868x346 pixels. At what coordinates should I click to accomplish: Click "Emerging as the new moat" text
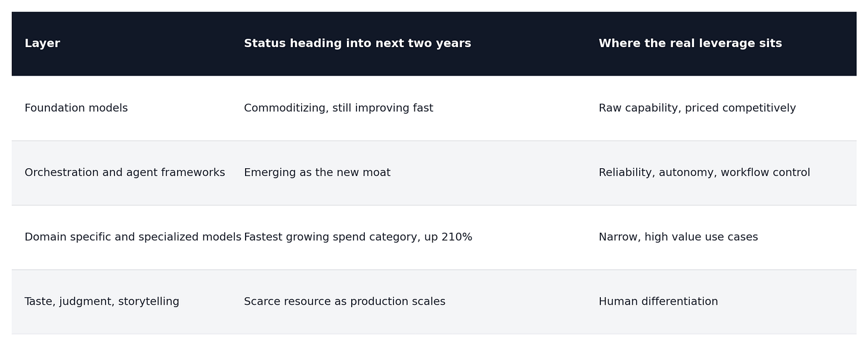coord(317,172)
